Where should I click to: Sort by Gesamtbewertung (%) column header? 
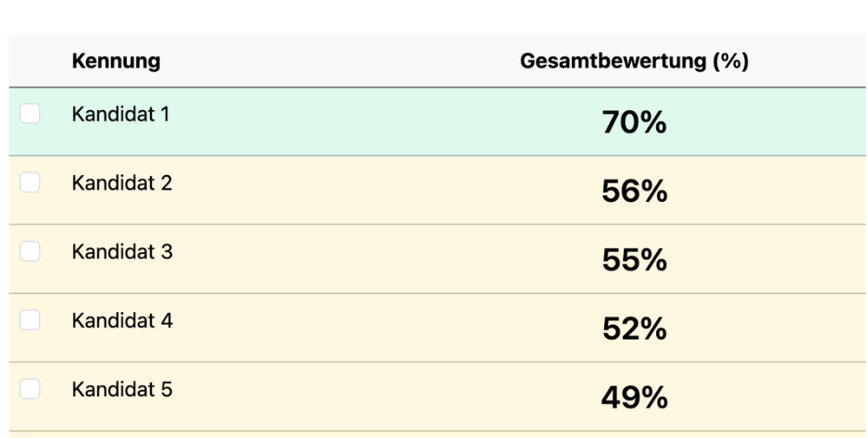(x=635, y=60)
